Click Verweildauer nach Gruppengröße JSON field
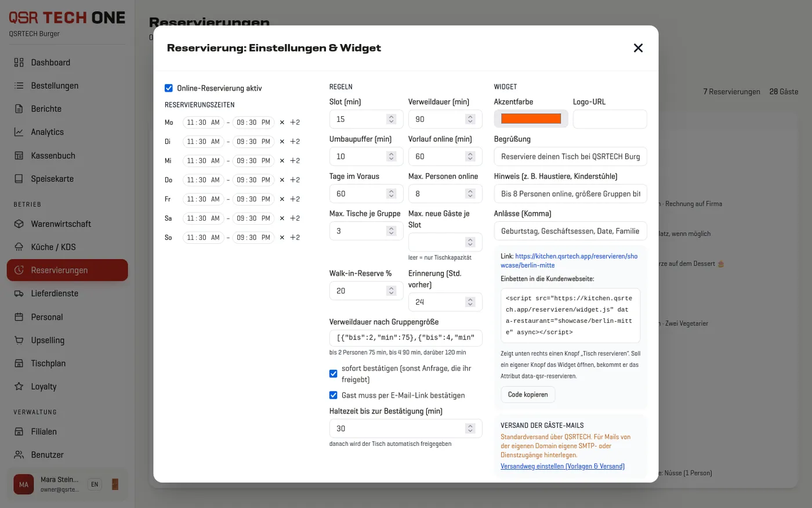 click(406, 337)
